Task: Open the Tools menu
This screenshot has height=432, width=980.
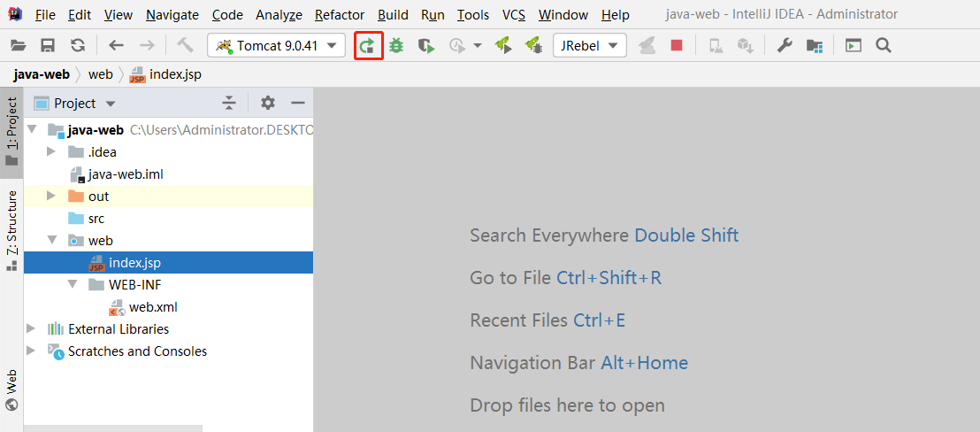Action: point(473,14)
